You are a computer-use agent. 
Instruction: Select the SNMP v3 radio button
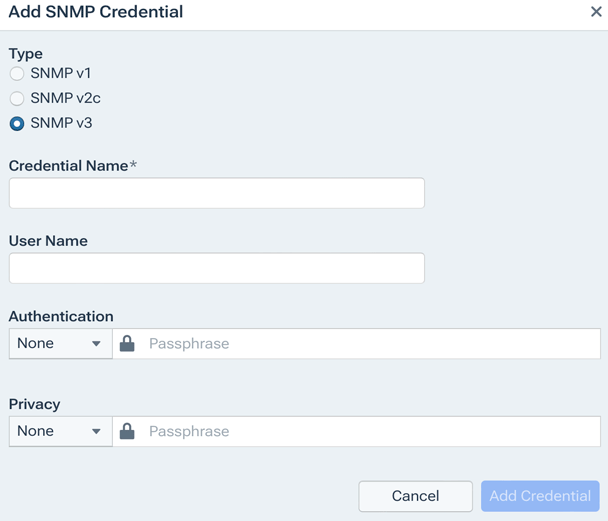(x=17, y=124)
